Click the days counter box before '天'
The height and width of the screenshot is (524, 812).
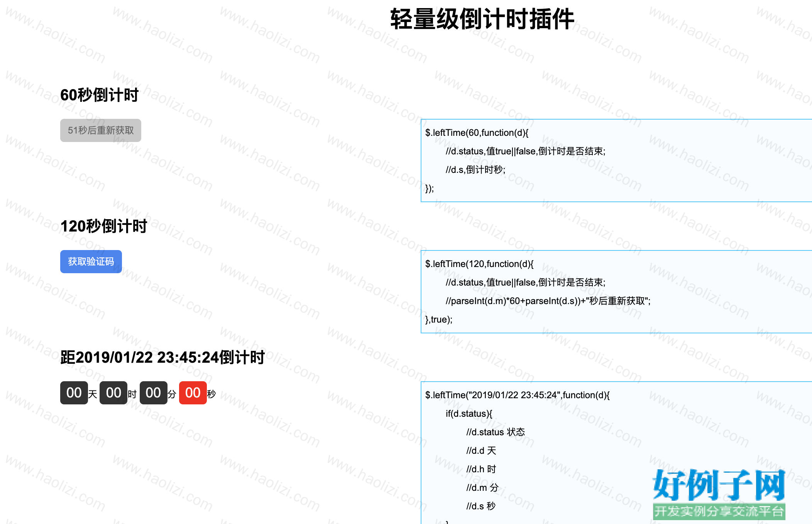[74, 393]
